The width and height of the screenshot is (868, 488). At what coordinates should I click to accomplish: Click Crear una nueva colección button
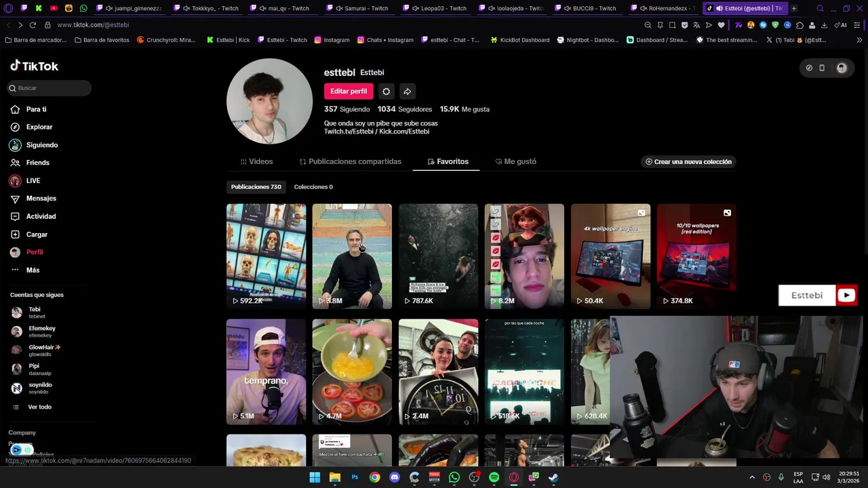point(688,162)
